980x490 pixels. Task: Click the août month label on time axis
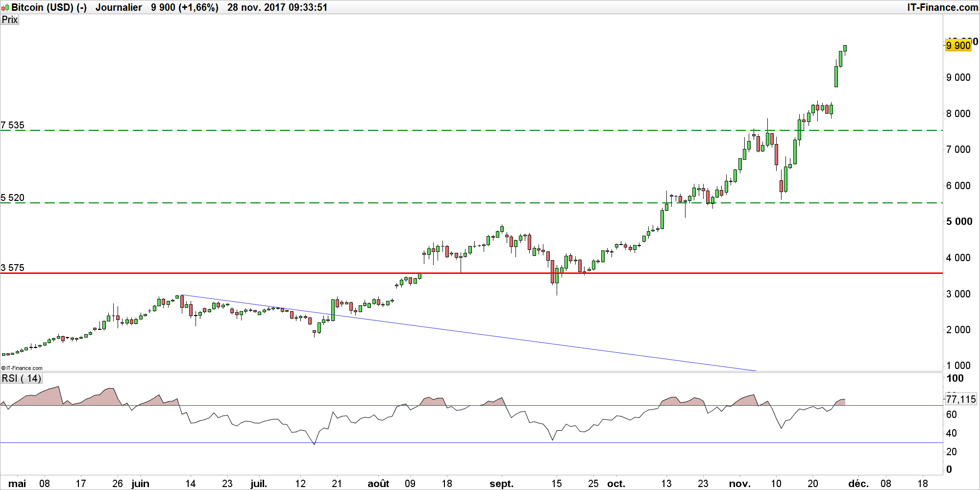click(x=378, y=484)
